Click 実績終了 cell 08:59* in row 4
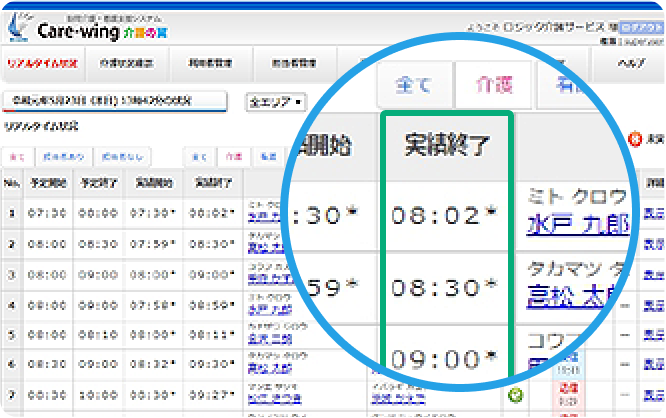This screenshot has height=418, width=666. point(212,305)
